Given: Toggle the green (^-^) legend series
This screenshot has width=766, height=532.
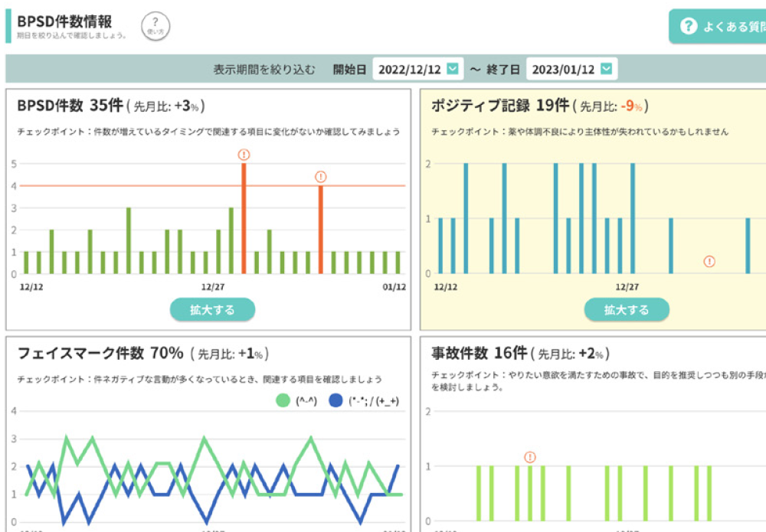Looking at the screenshot, I should click(283, 400).
